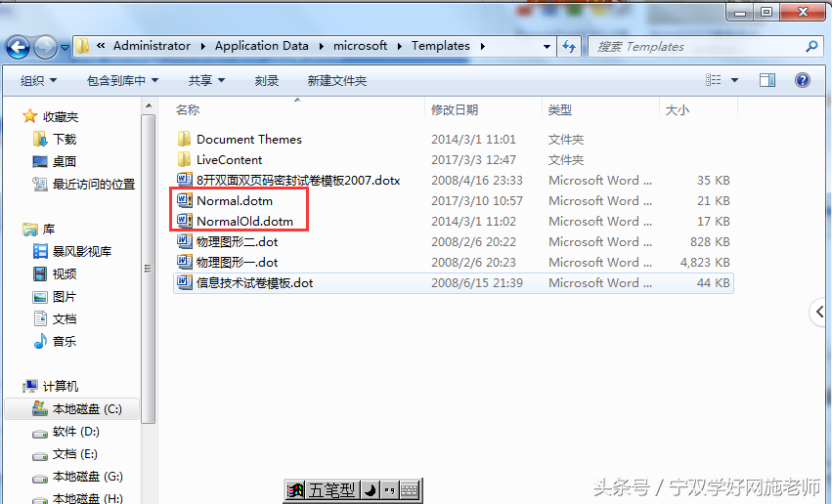Refresh the folder view
This screenshot has height=504, width=832.
pos(569,47)
